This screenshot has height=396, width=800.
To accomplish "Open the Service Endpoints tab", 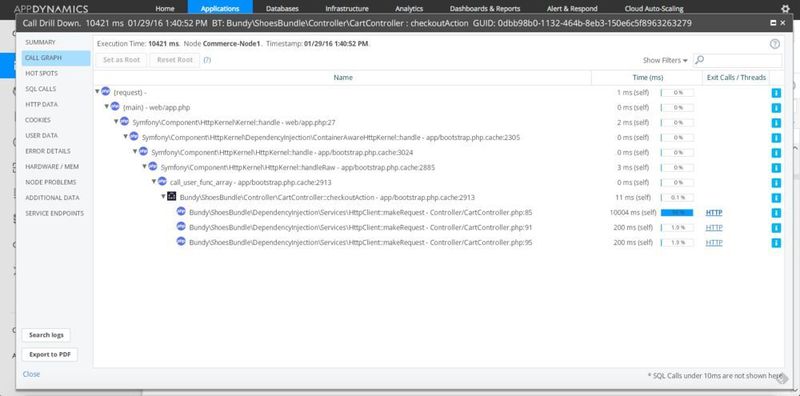I will pyautogui.click(x=56, y=213).
